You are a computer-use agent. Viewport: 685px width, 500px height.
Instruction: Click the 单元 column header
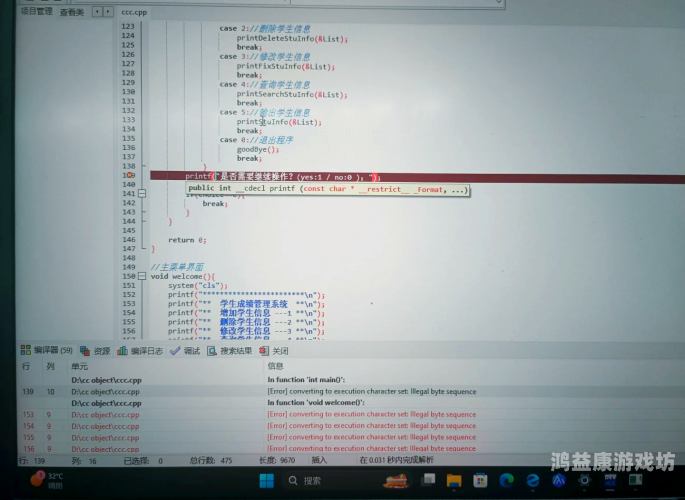point(80,366)
